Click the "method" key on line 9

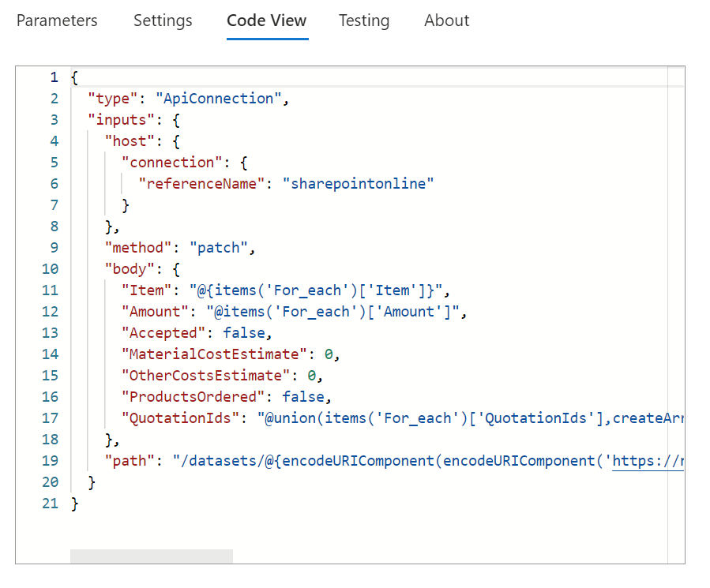pyautogui.click(x=138, y=248)
